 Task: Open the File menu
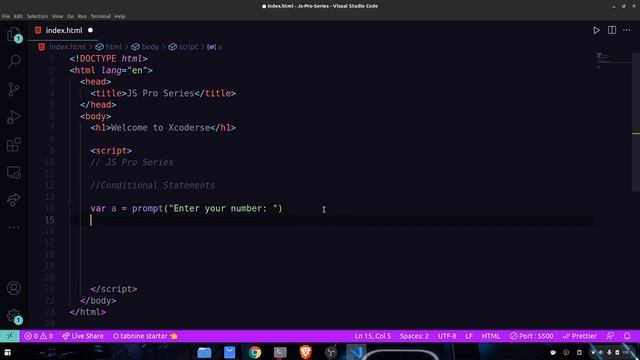click(6, 16)
